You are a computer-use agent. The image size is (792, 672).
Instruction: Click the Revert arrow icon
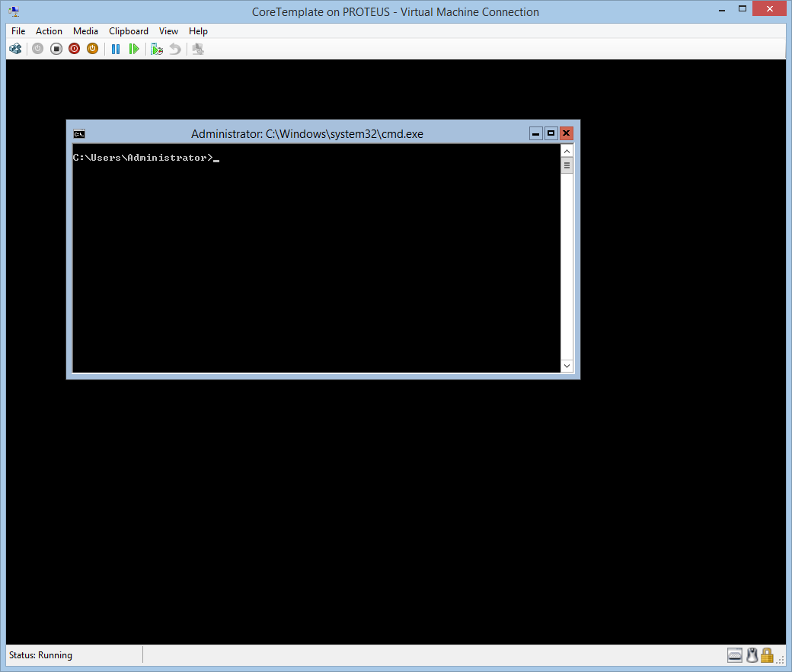coord(175,49)
